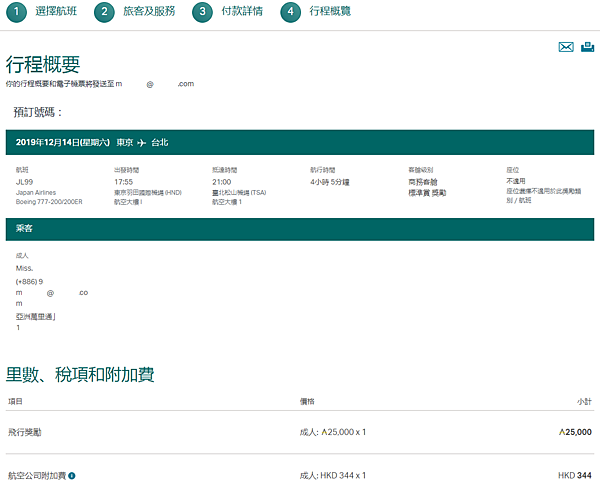This screenshot has width=600, height=482.
Task: Open the airline surcharge info icon
Action: point(72,475)
